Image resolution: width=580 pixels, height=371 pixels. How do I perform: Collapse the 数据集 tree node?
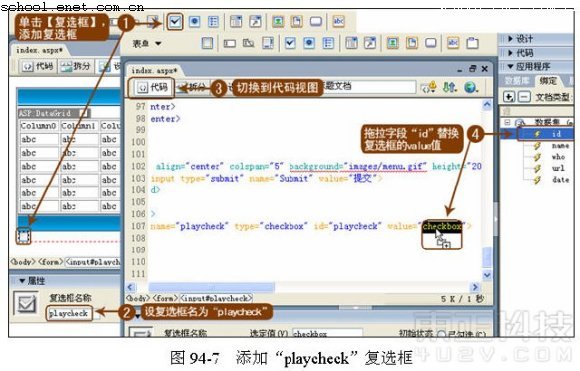coord(508,122)
